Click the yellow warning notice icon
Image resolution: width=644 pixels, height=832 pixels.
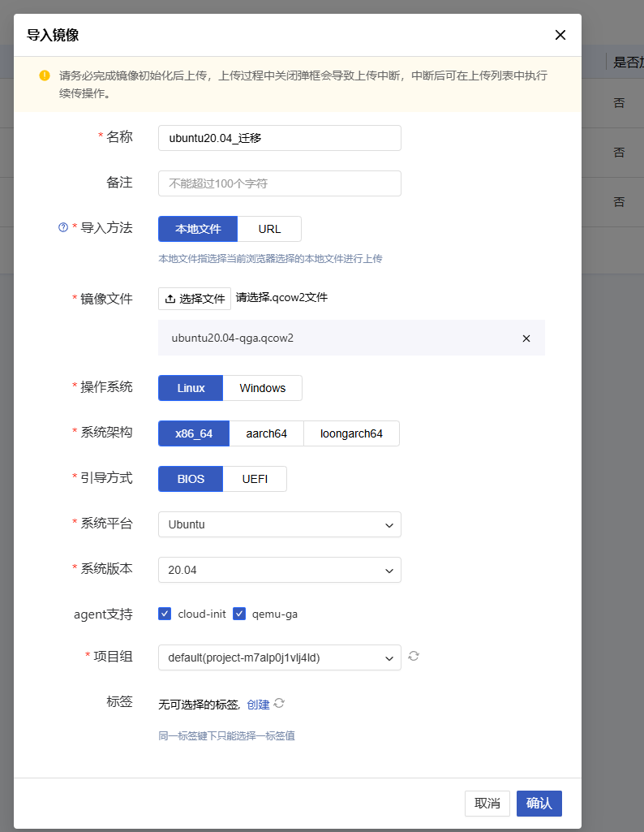coord(45,75)
